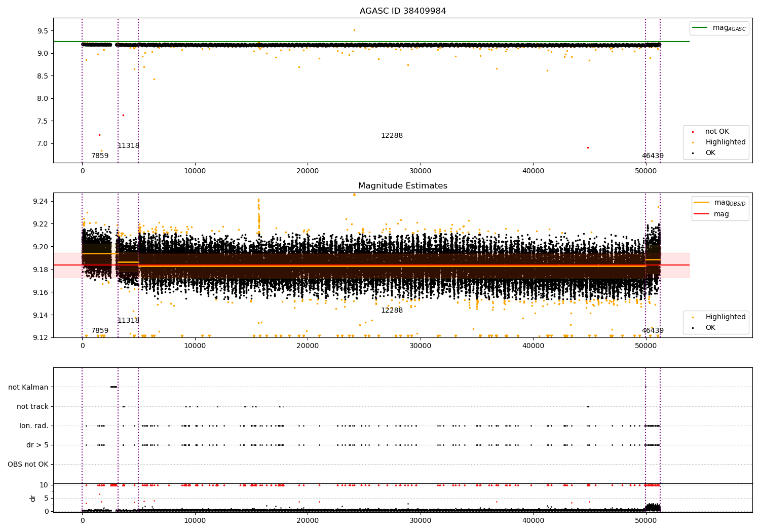The width and height of the screenshot is (760, 532).
Task: Click 'Highlighted' in the middle plot legend
Action: click(726, 317)
